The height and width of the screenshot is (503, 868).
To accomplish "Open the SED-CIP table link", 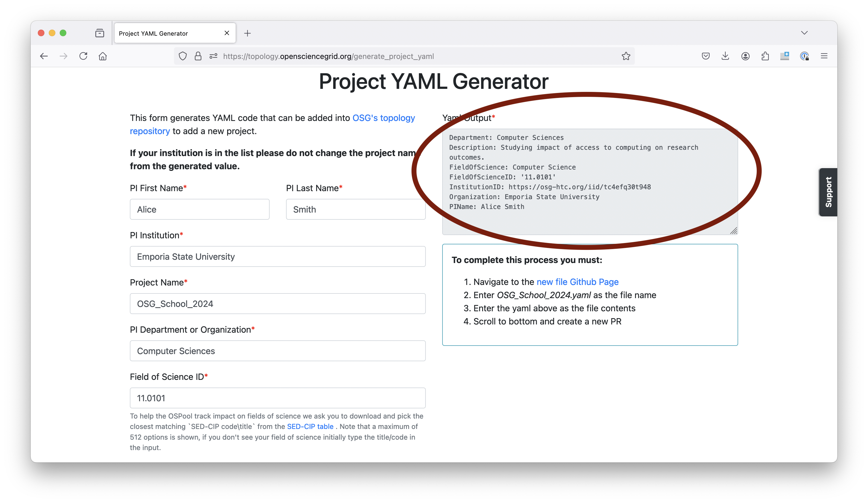I will click(310, 426).
